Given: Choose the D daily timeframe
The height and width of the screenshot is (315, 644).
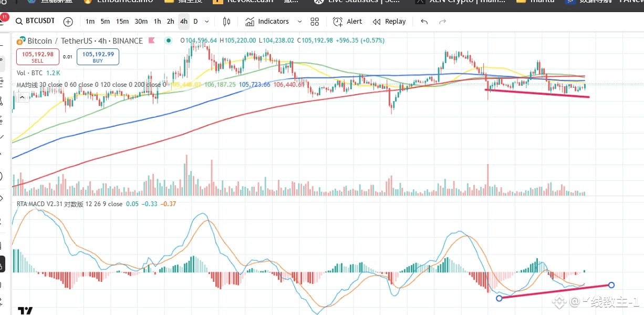Looking at the screenshot, I should tap(195, 22).
